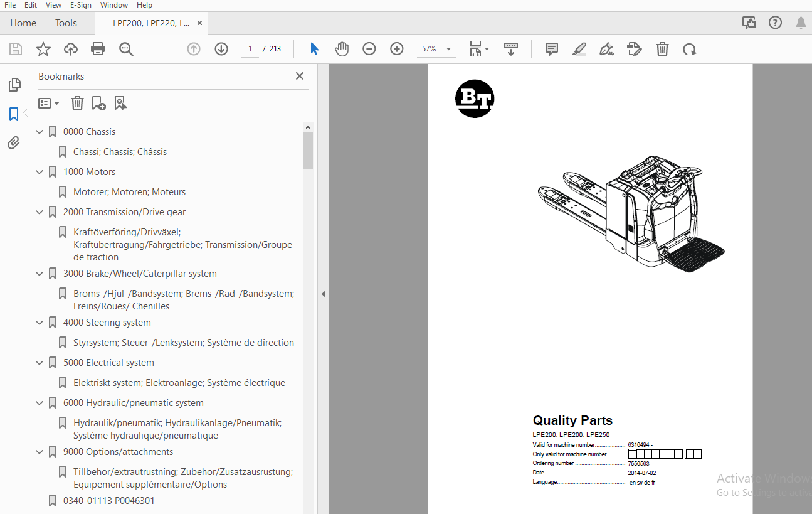Go to previous page arrow
Screen dimensions: 812x514
[194, 49]
